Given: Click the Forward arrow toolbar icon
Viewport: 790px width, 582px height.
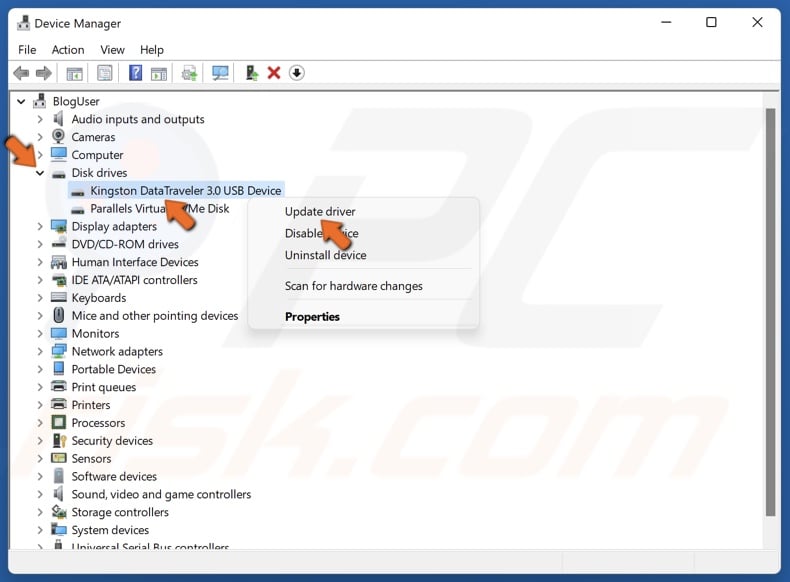Looking at the screenshot, I should pyautogui.click(x=44, y=74).
